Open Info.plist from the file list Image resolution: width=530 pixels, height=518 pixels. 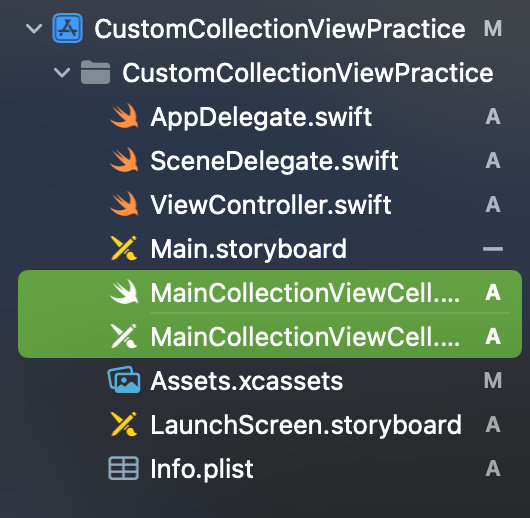click(202, 469)
